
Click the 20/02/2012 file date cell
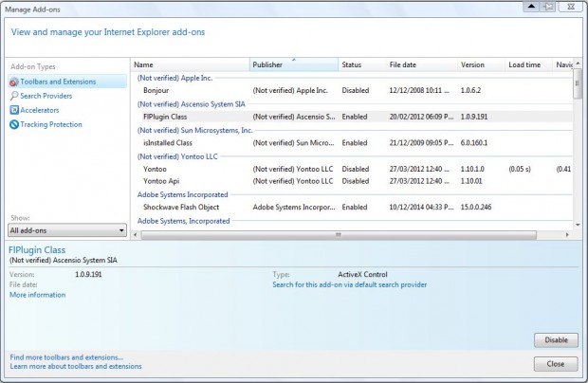pos(421,117)
